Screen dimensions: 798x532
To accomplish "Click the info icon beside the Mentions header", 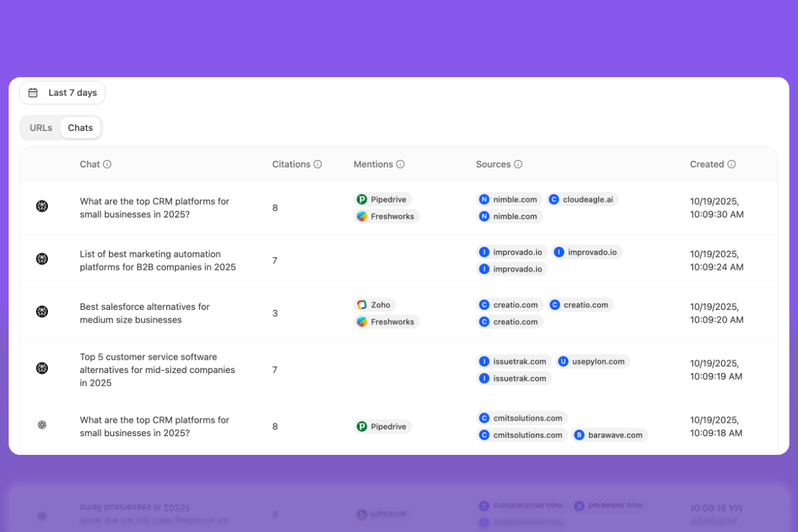I will [x=399, y=164].
